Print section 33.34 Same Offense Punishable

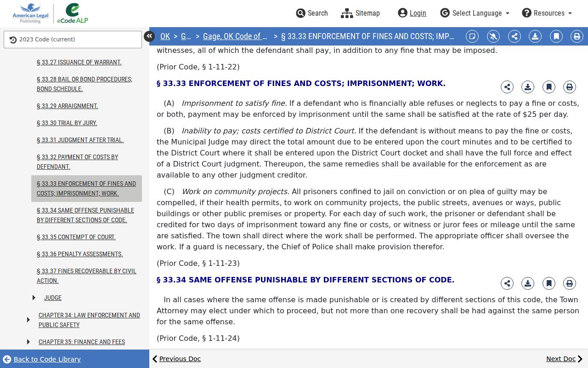coord(570,283)
